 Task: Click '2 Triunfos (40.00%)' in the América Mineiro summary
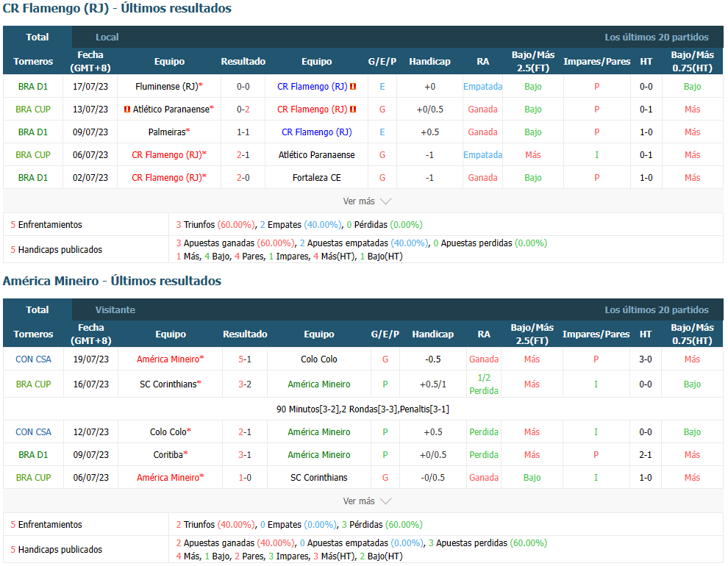click(216, 524)
